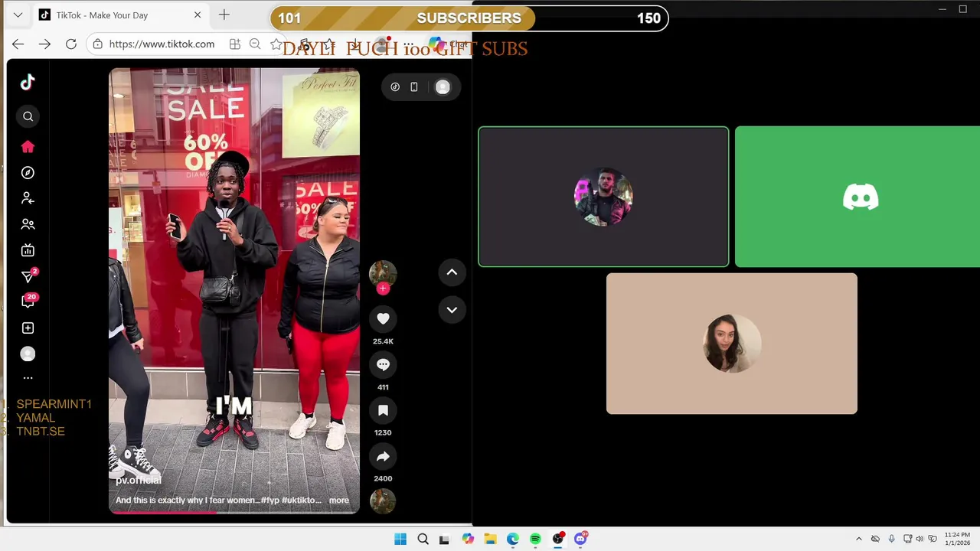Launch Copilot from the taskbar
This screenshot has height=551, width=980.
468,539
